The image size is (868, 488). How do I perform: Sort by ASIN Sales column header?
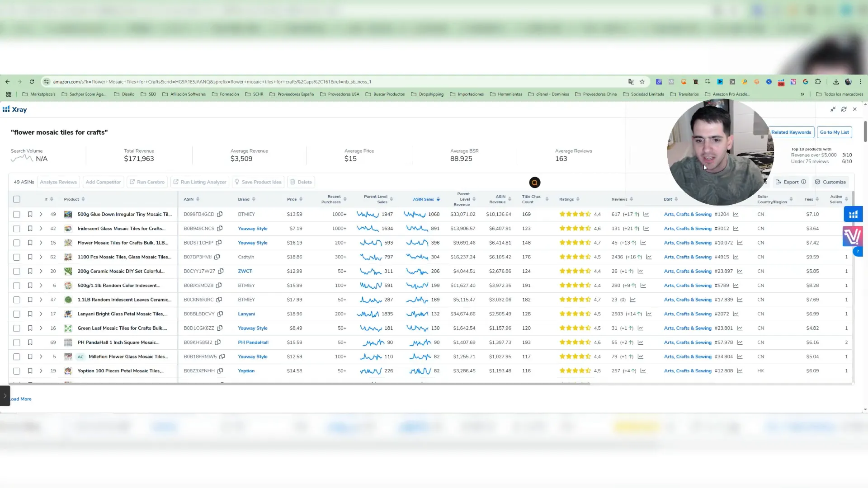coord(426,199)
